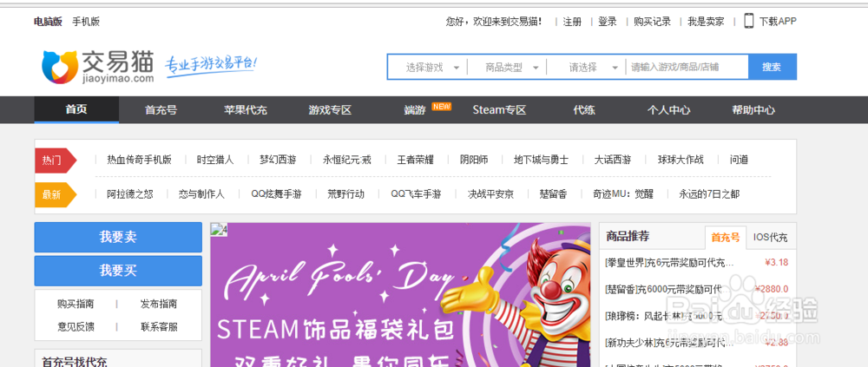Open the [拳皇世界] ¥3.18 item
868x367 pixels.
(698, 262)
